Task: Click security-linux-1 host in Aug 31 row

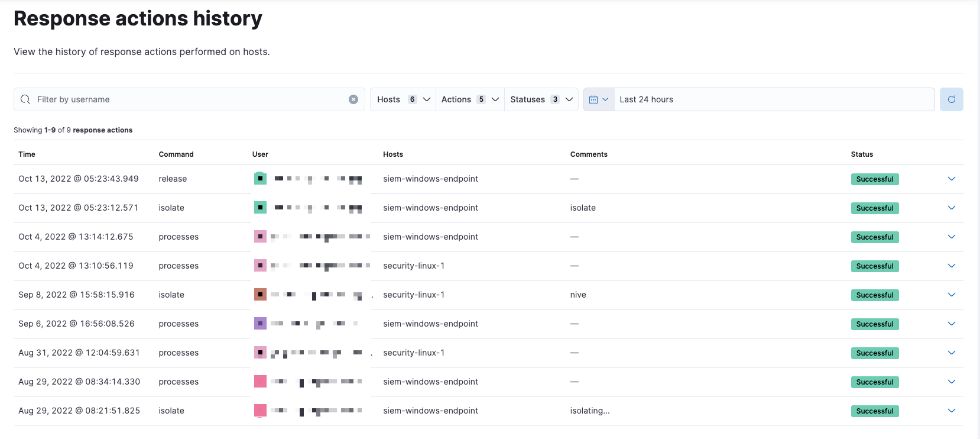Action: [x=414, y=353]
